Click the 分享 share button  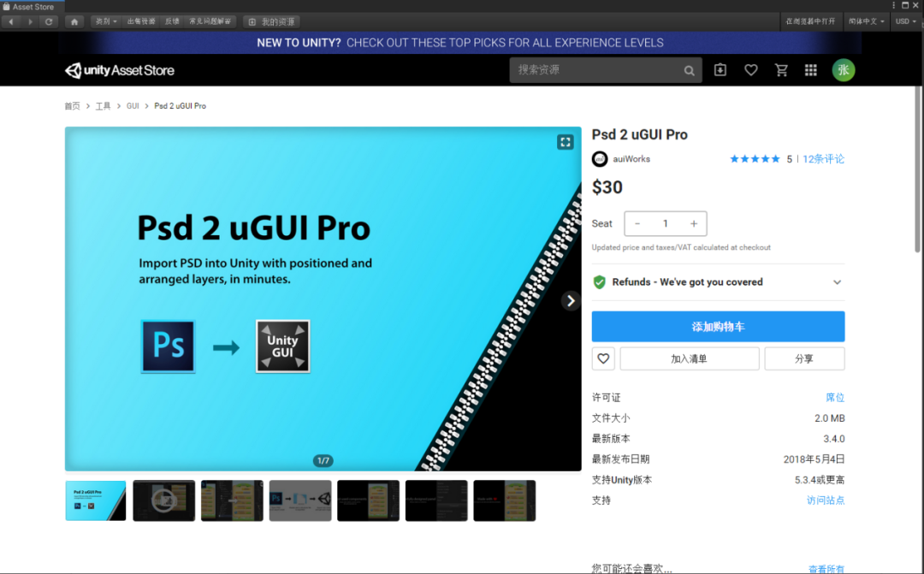[x=803, y=358]
